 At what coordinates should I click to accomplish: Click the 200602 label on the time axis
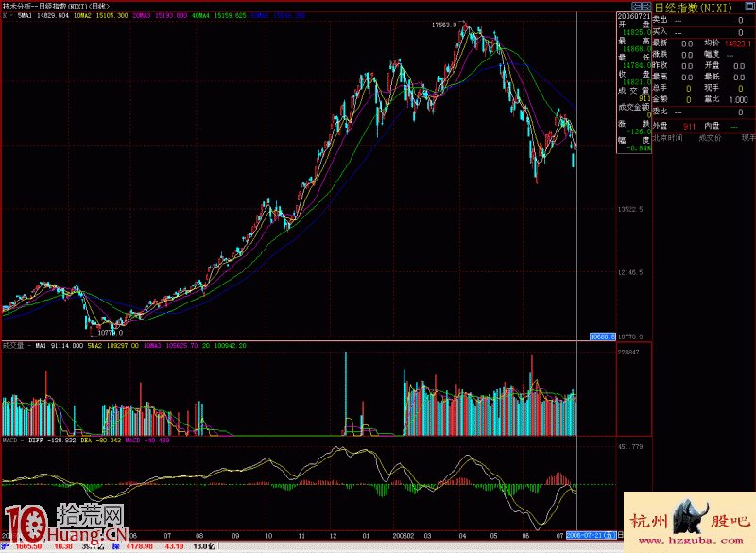404,536
